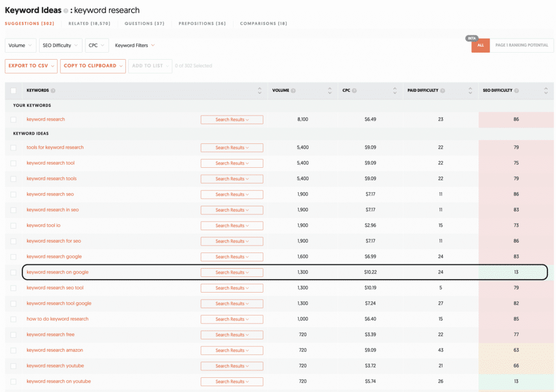Screen dimensions: 556x392
Task: Click the info icon beside Volume column header
Action: (x=294, y=91)
